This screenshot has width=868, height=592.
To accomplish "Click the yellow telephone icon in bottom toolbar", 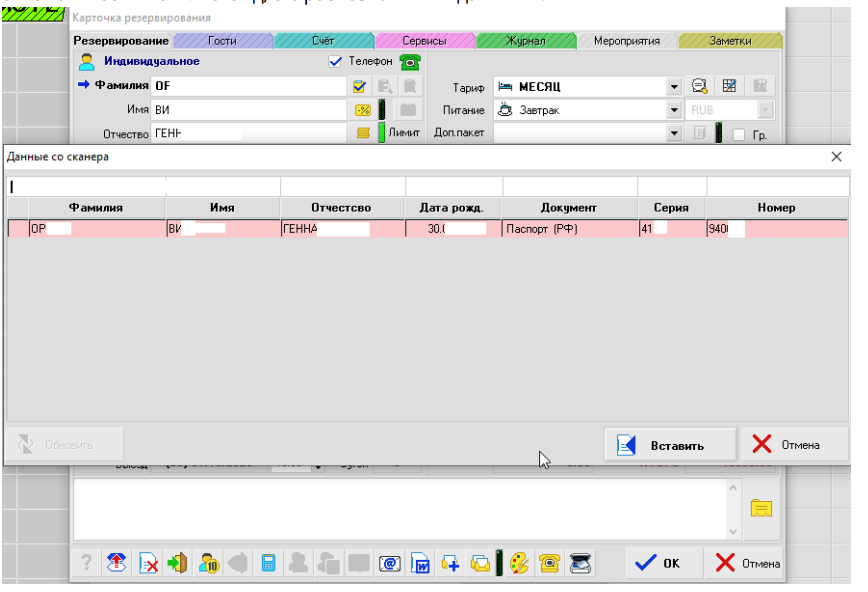I will pyautogui.click(x=548, y=563).
